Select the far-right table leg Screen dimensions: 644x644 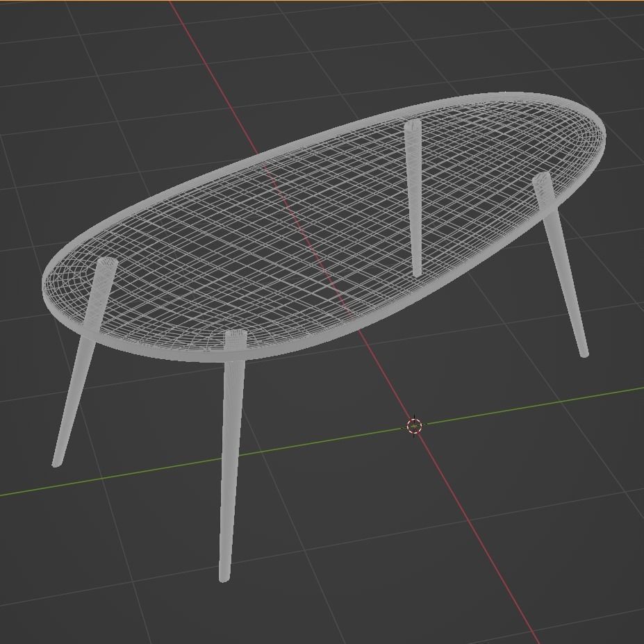click(x=561, y=265)
